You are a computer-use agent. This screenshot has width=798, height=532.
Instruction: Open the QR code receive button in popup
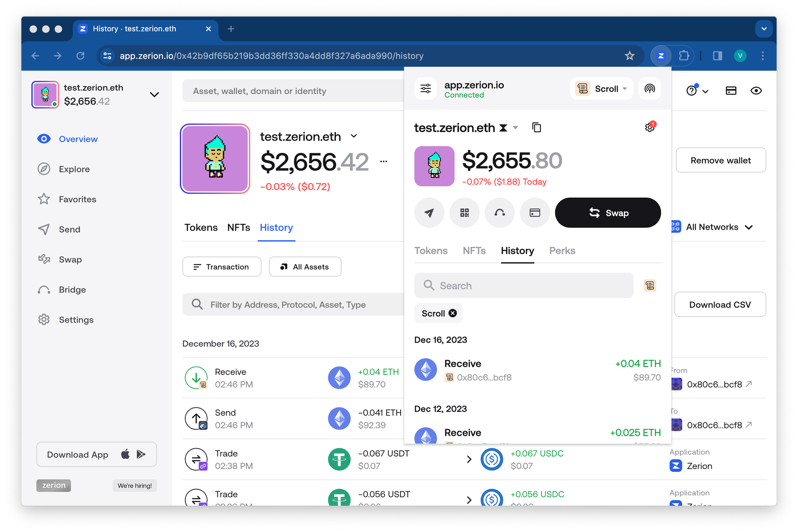464,213
